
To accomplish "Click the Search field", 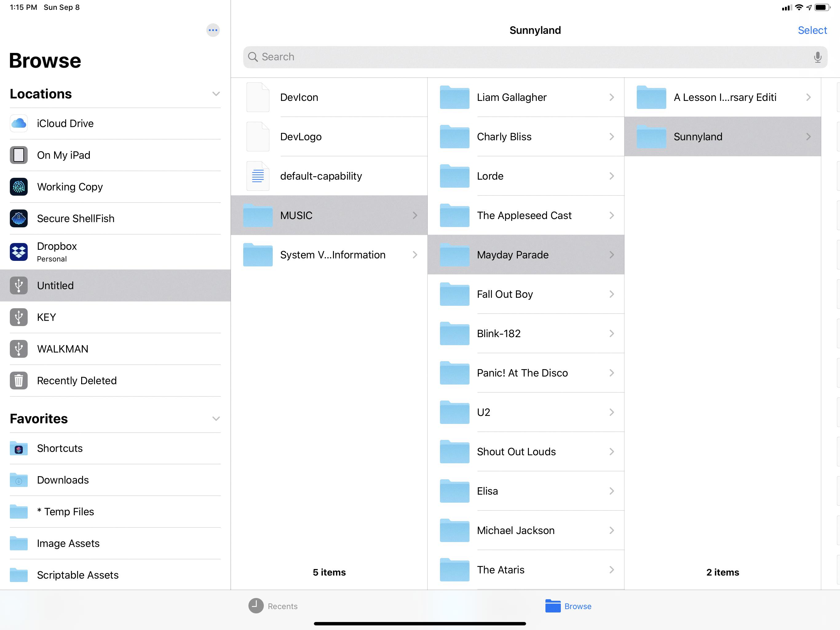I will pyautogui.click(x=532, y=57).
